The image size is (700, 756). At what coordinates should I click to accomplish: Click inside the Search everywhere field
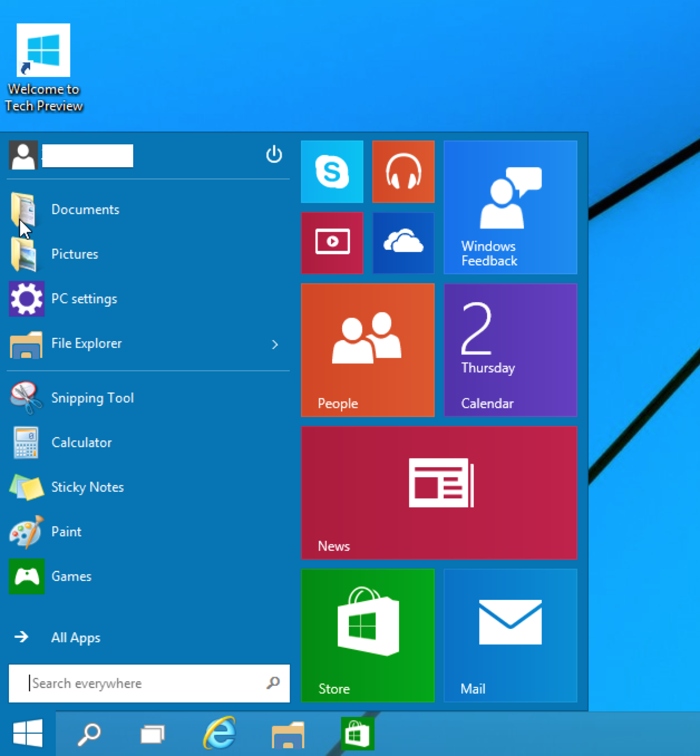pos(139,683)
